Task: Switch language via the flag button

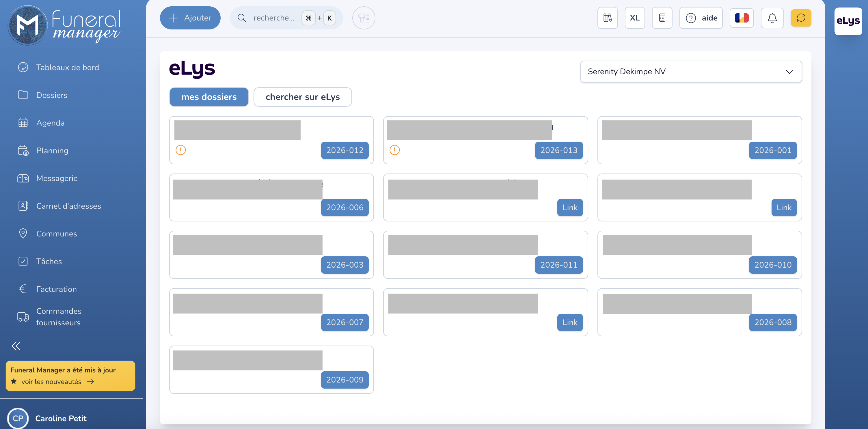Action: click(x=741, y=18)
